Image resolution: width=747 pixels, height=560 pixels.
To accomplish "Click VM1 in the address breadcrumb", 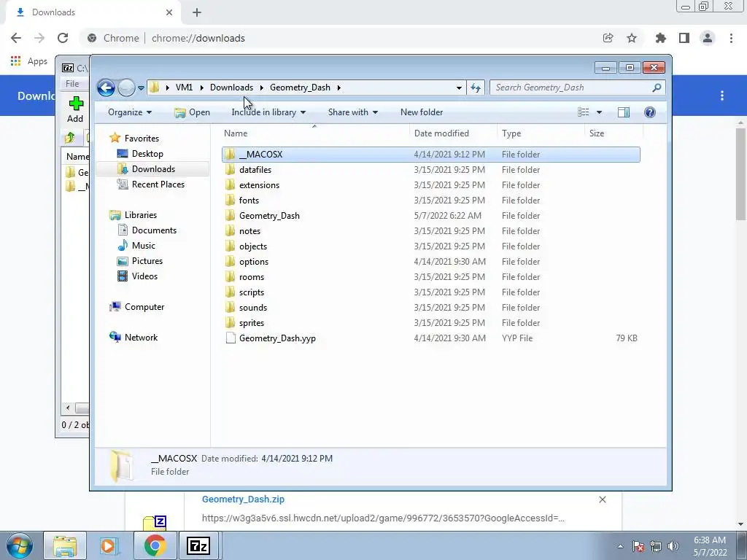I will point(184,87).
